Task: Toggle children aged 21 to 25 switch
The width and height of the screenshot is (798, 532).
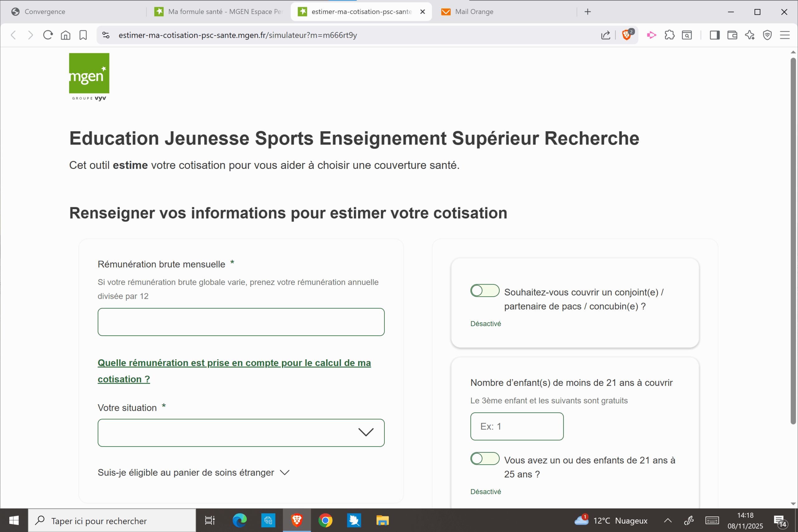Action: click(484, 458)
